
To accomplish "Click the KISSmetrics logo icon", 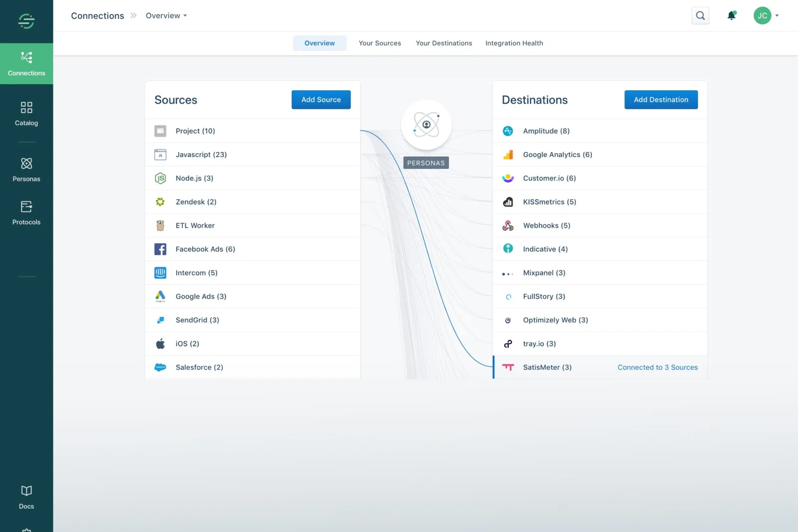I will click(x=508, y=202).
